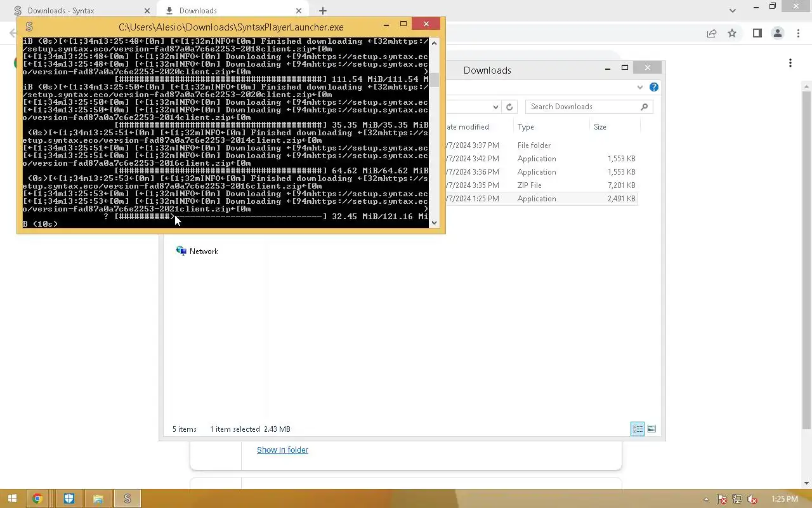Image resolution: width=812 pixels, height=508 pixels.
Task: Refresh the Downloads folder in Explorer
Action: [x=509, y=107]
